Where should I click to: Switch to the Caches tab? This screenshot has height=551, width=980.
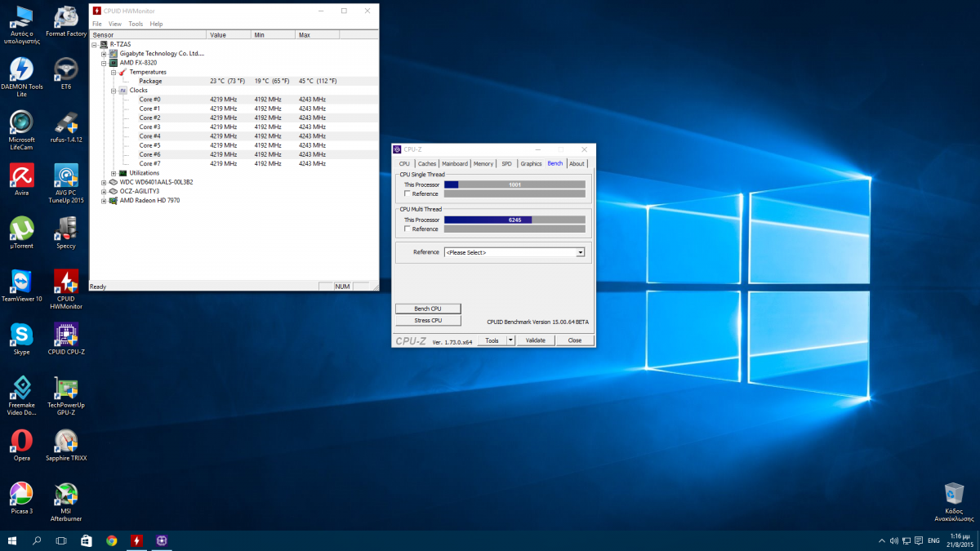(427, 163)
